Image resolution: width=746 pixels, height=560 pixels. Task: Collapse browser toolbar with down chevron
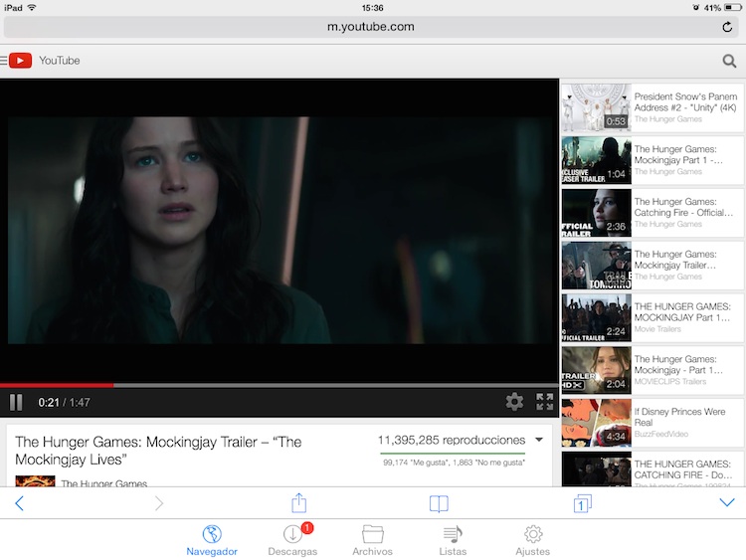726,503
